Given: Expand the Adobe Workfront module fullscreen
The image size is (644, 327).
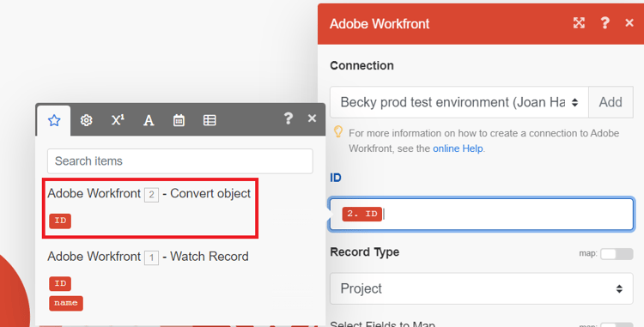Looking at the screenshot, I should [579, 23].
